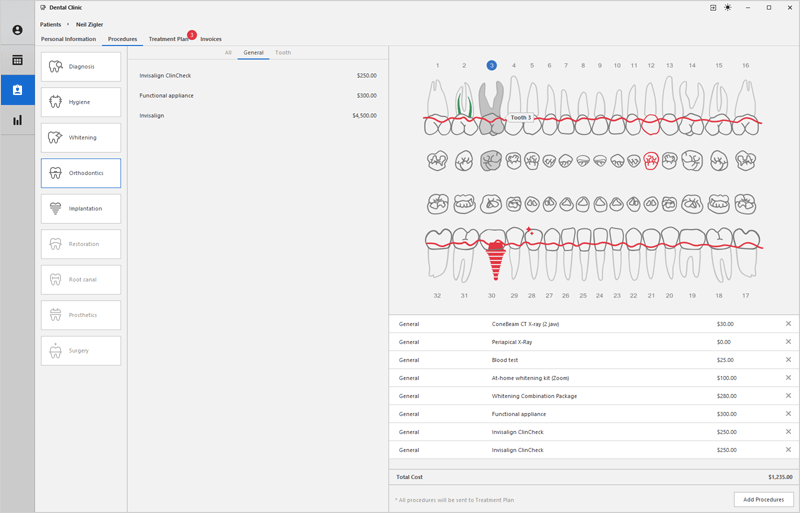Screen dimensions: 800x513
Task: Click the Add Procedures button
Action: point(763,499)
